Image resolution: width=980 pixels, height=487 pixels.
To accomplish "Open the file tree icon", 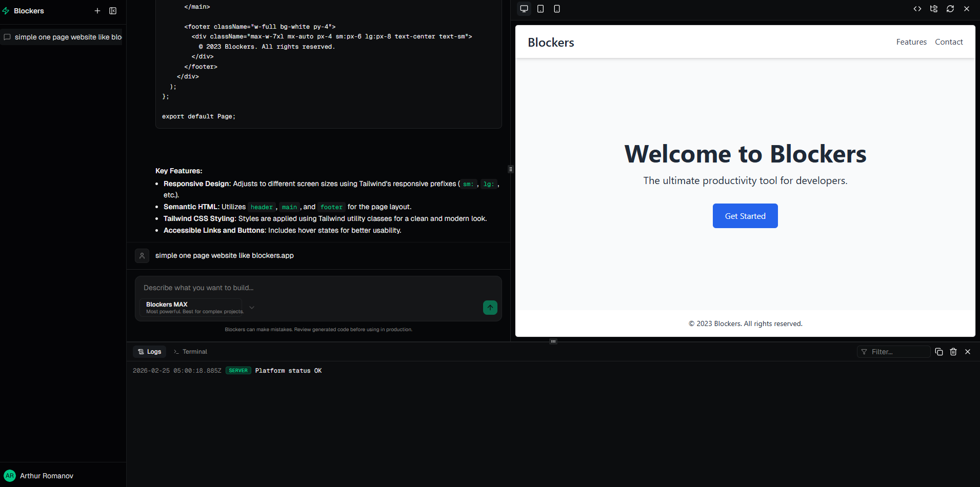I will [934, 9].
